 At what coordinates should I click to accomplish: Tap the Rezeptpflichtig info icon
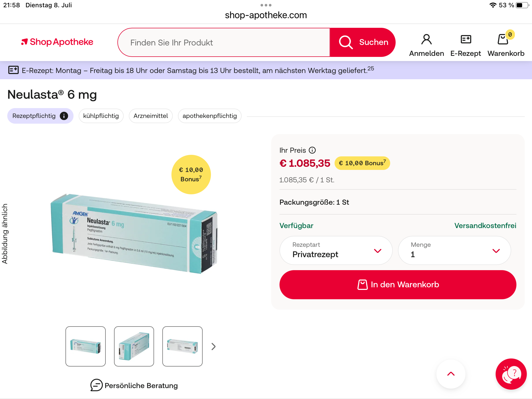[x=64, y=116]
